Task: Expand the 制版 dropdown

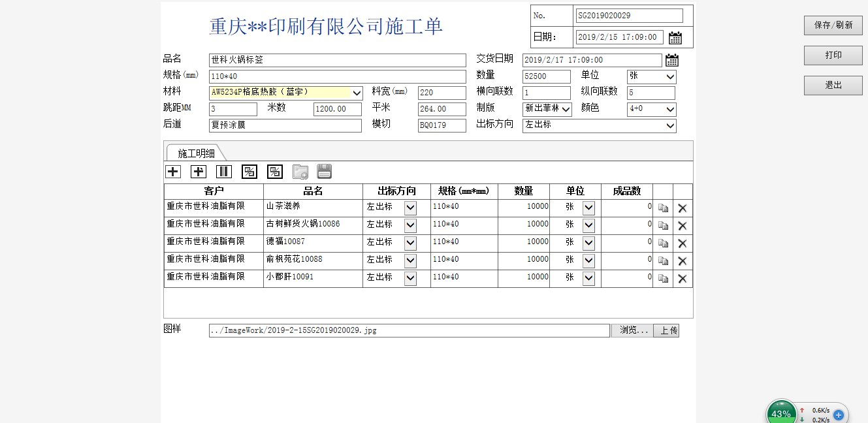Action: click(x=565, y=109)
